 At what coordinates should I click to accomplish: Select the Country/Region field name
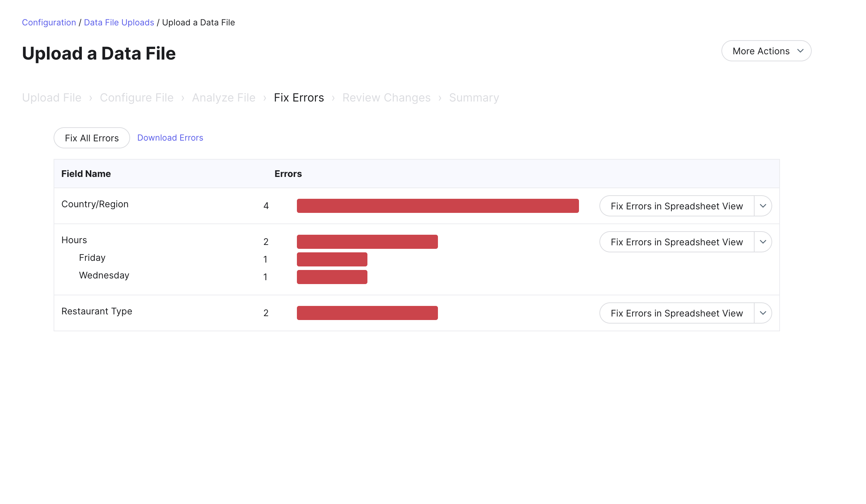coord(95,204)
